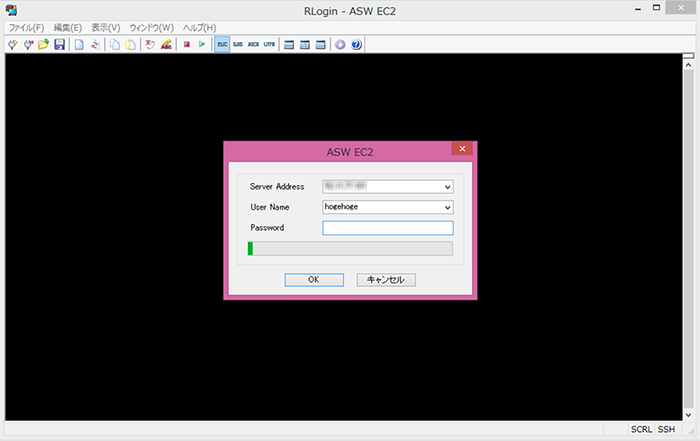The width and height of the screenshot is (700, 441).
Task: Click the new blank page icon
Action: [x=79, y=45]
